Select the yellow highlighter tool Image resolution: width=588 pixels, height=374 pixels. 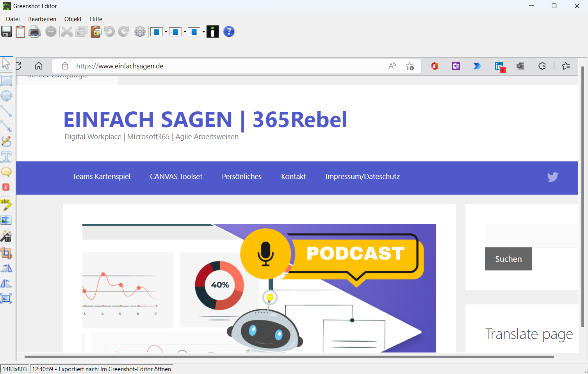coord(6,205)
